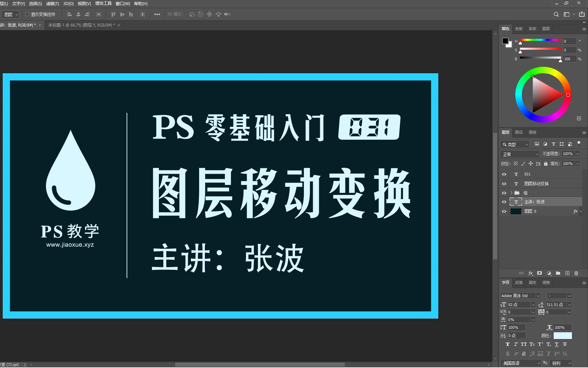Click add layer style fx button at panel bottom
The height and width of the screenshot is (368, 588).
click(x=530, y=273)
